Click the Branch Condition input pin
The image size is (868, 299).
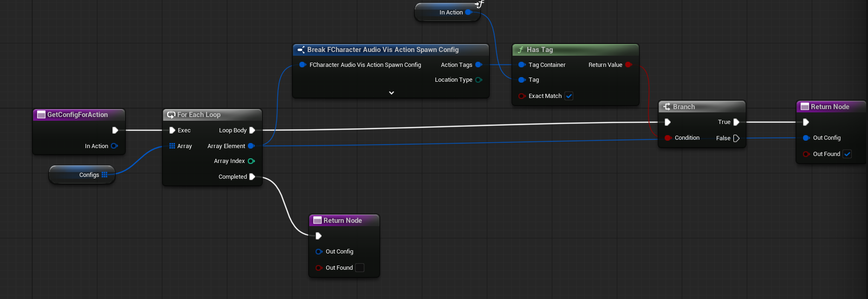[x=667, y=138]
